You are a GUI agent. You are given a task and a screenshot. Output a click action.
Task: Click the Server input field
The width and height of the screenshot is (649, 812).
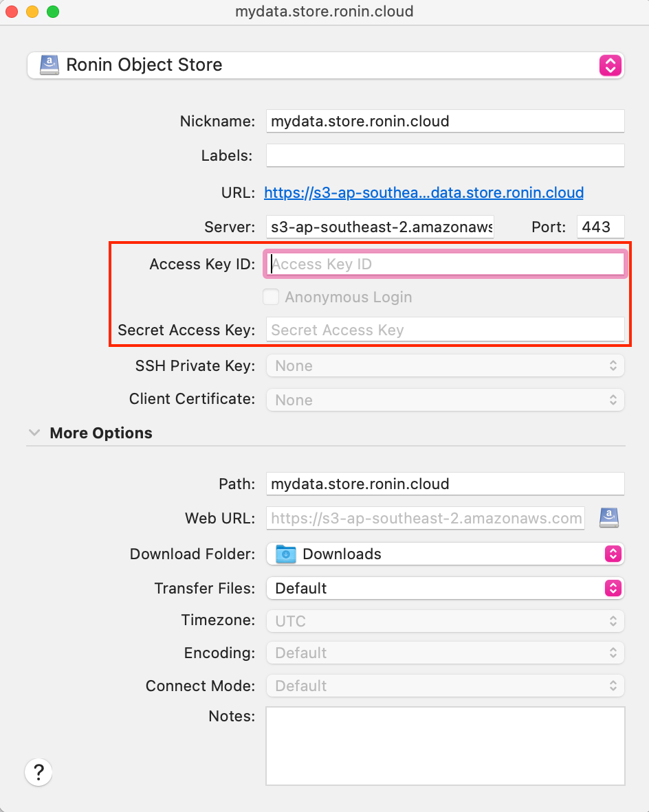click(x=380, y=227)
